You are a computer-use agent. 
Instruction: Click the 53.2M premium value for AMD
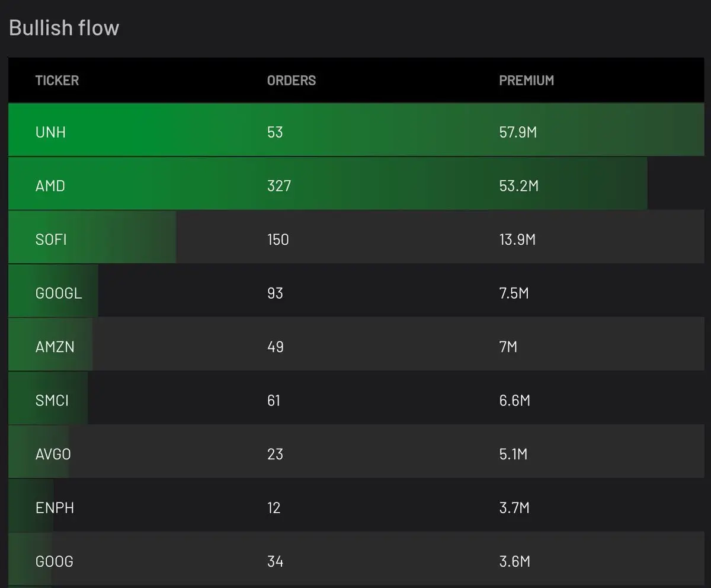(519, 186)
